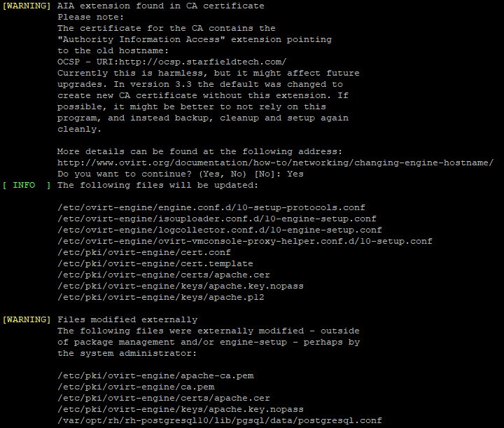The width and height of the screenshot is (504, 428).
Task: Click the ovirt-vmconsole-proxy-helper.conf.d file path
Action: pyautogui.click(x=245, y=241)
